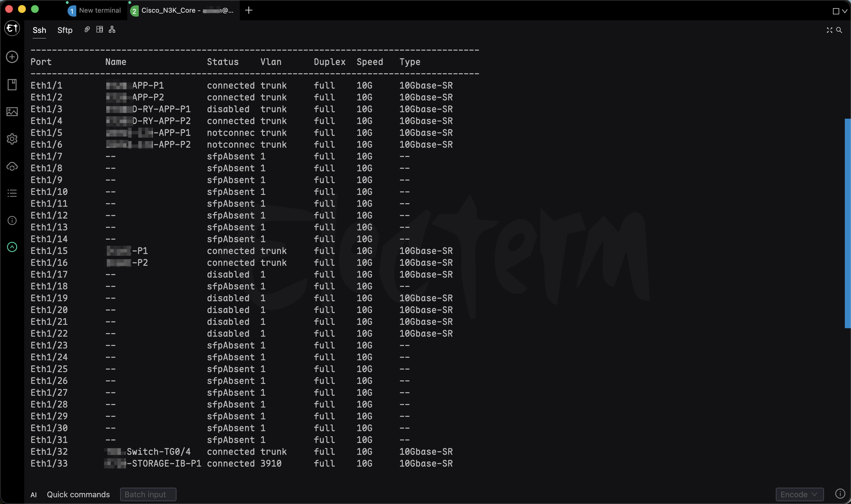Open the terminal search magnifier icon

coord(839,30)
